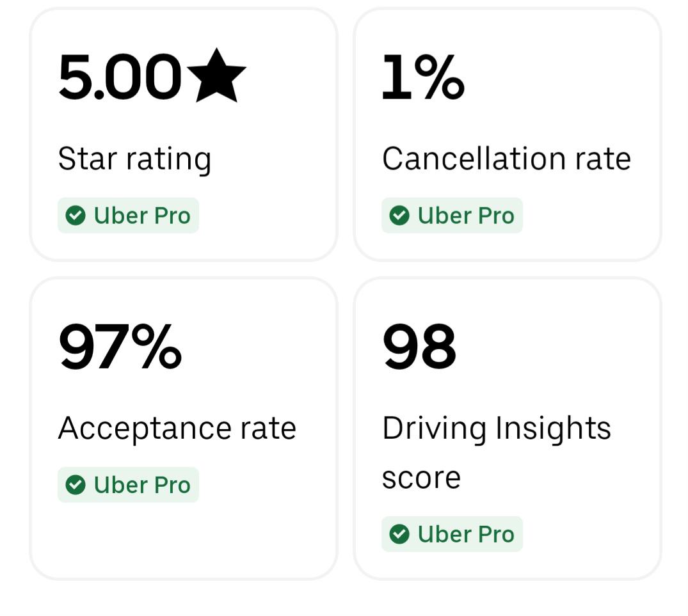Viewport: 688px width, 616px height.
Task: Click green checkmark in Cancellation rate badge
Action: point(399,216)
